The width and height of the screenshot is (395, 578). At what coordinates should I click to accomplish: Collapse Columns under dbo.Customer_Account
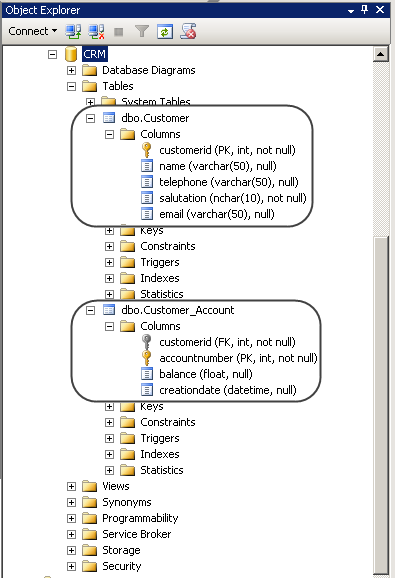[109, 327]
